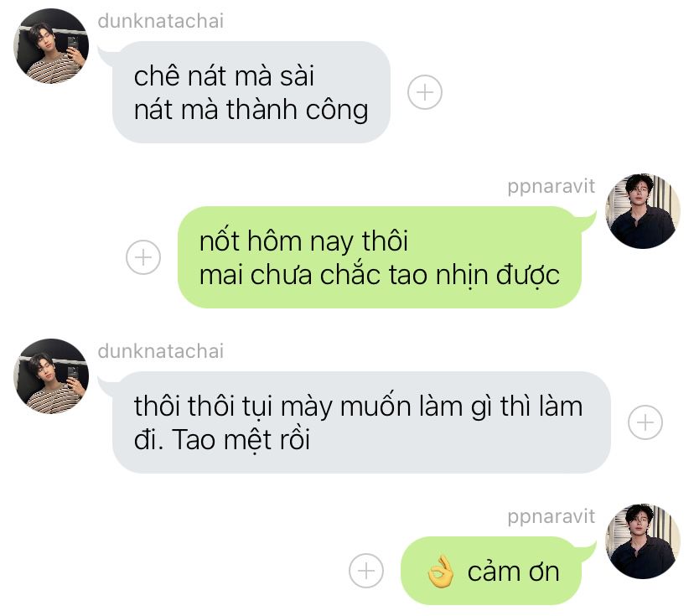Select the line "mai chưa chắc tao nhịn được"
The width and height of the screenshot is (694, 616).
tap(380, 275)
